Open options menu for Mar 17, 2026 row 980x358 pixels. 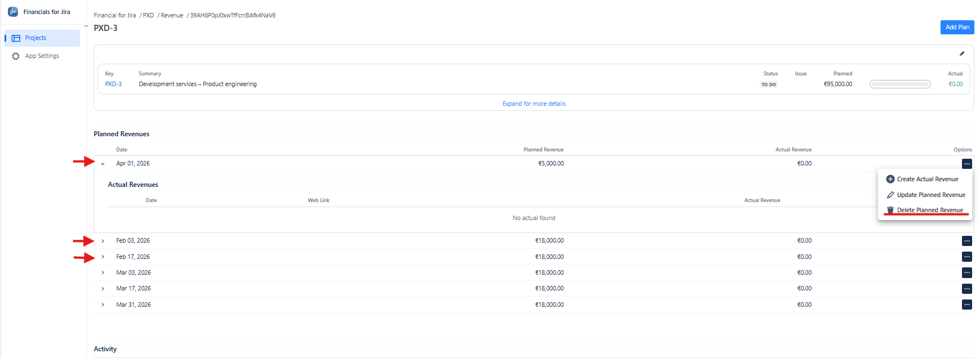(967, 289)
